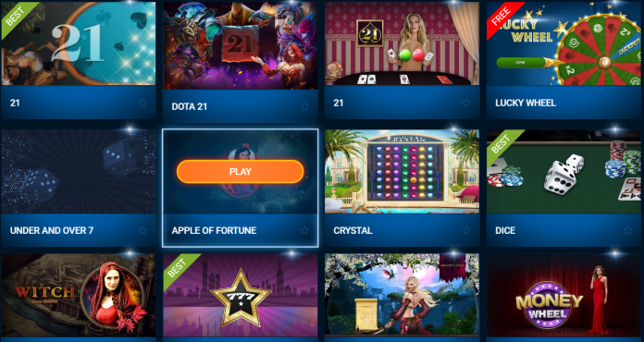
Task: Open the DOTA 21 game thumbnail
Action: 241,45
